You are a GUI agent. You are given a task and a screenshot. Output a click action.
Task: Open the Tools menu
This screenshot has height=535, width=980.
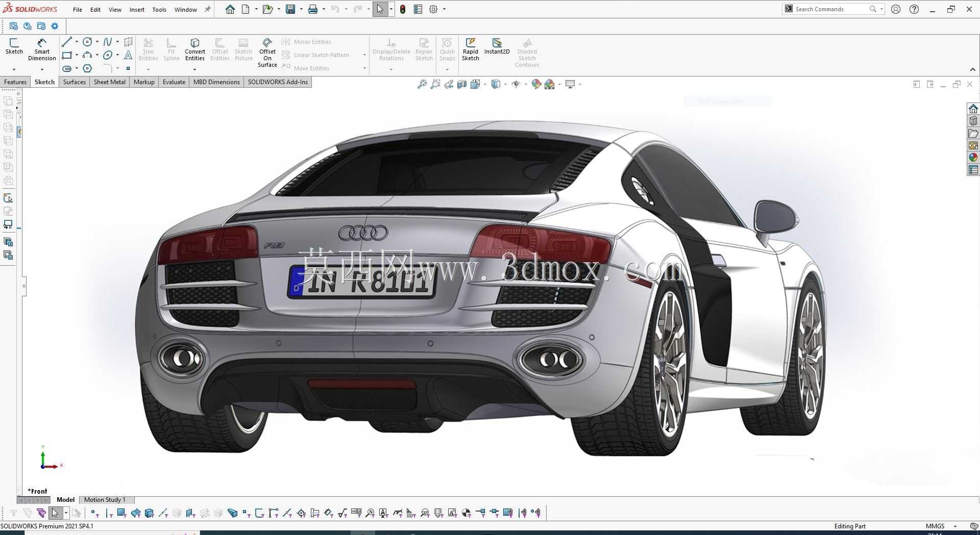pyautogui.click(x=159, y=10)
